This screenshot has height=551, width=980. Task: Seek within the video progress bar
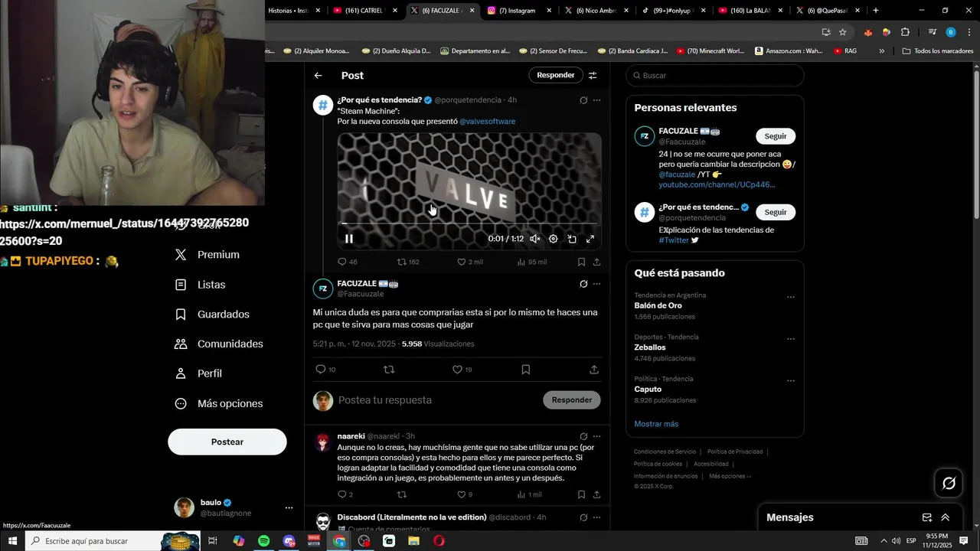click(469, 223)
